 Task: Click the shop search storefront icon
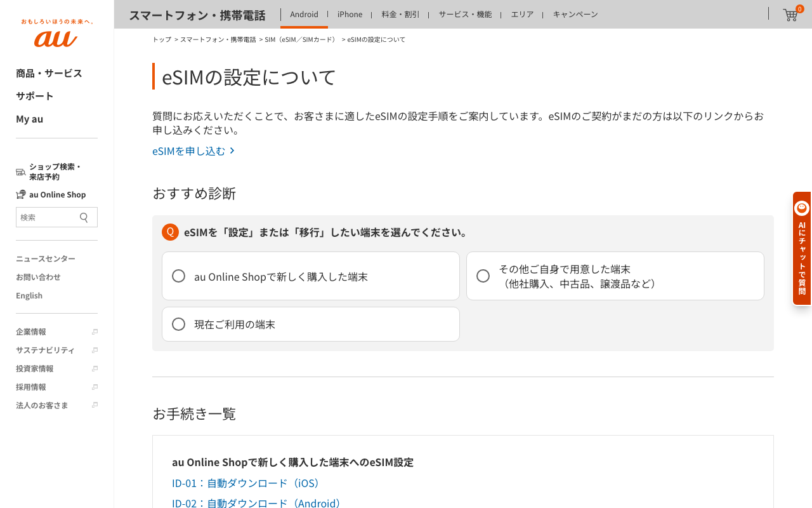pos(21,171)
